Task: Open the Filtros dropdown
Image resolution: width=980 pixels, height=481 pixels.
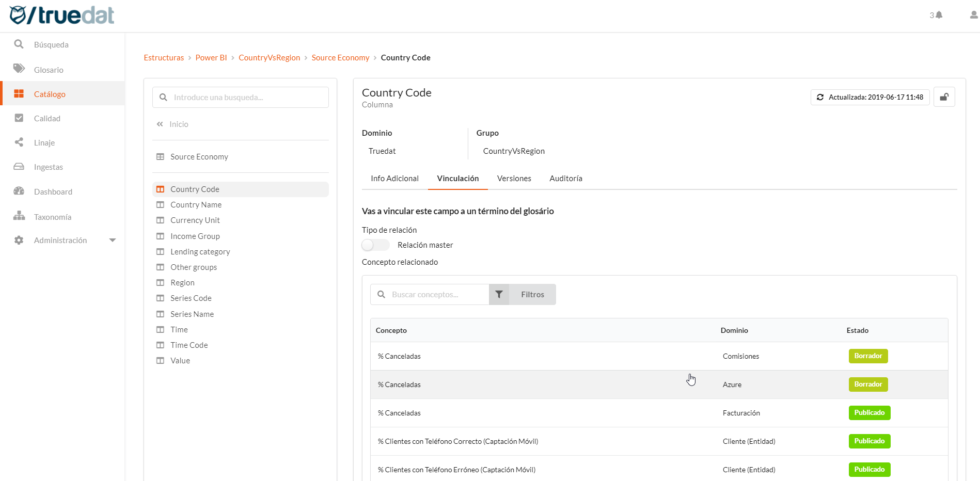Action: click(532, 294)
